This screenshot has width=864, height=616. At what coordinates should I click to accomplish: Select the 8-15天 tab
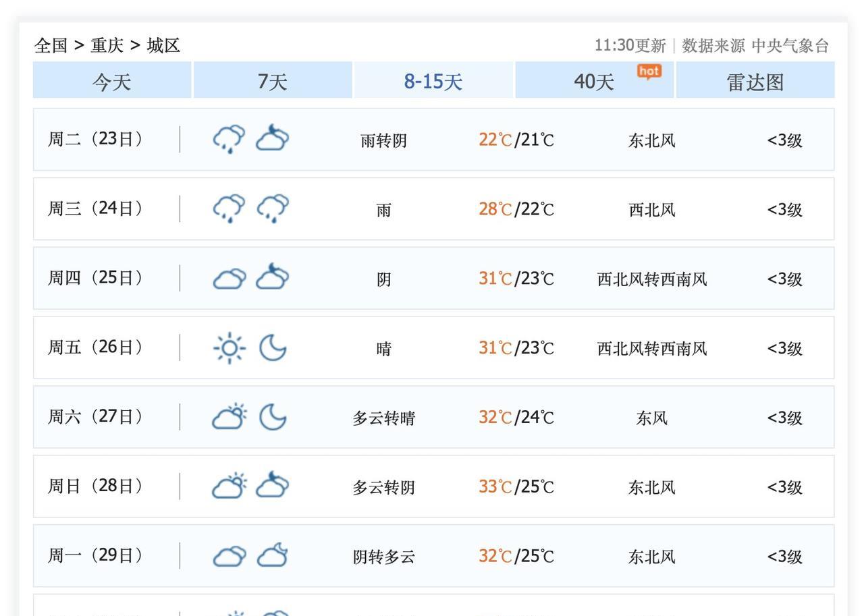pos(433,82)
